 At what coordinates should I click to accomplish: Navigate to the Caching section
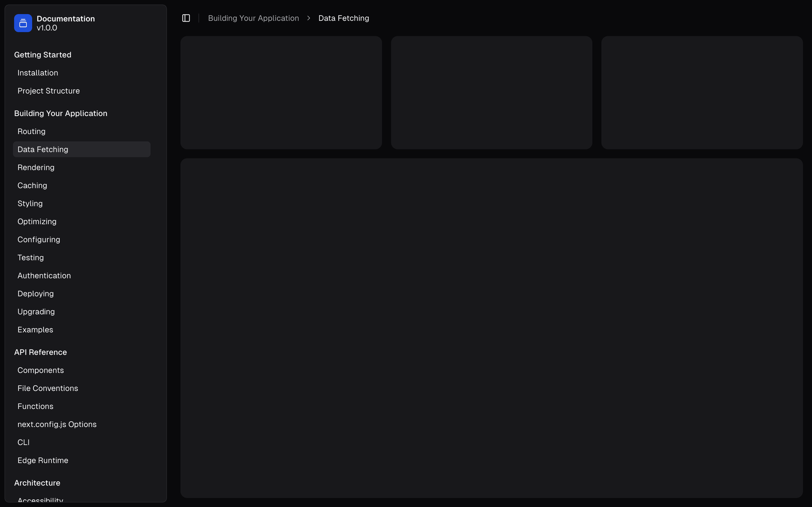tap(32, 185)
